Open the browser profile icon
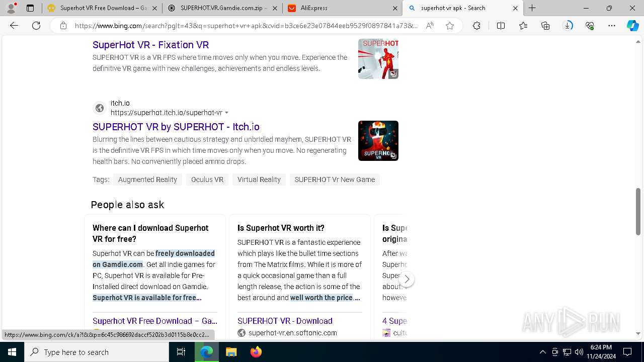 tap(11, 8)
